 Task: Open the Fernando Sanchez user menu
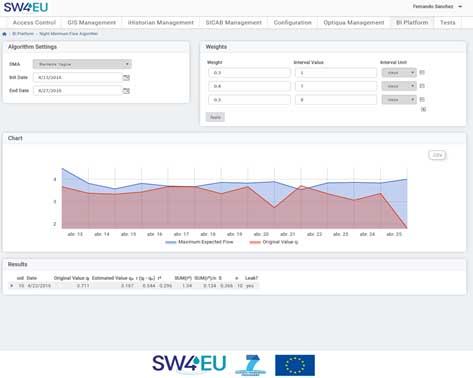click(x=437, y=7)
